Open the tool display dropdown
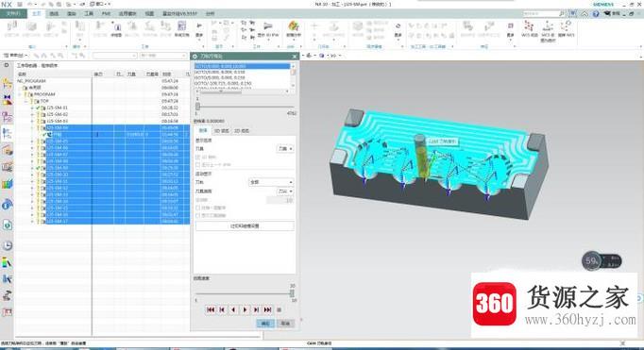This screenshot has height=350, width=644. click(285, 148)
